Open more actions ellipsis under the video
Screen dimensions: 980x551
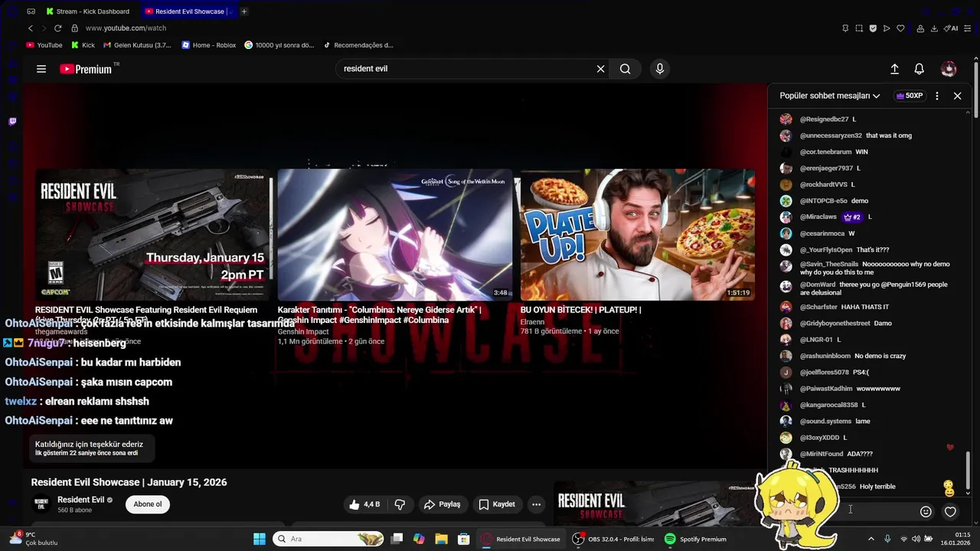coord(536,504)
